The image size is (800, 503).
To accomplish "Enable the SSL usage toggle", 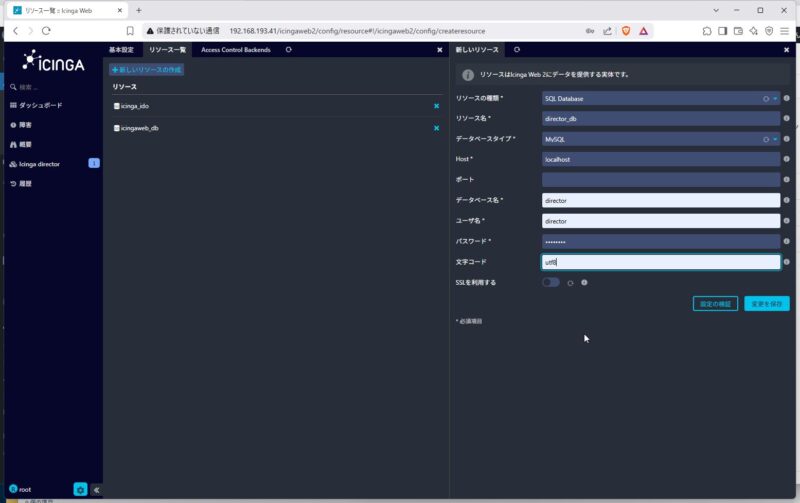I will [x=551, y=282].
